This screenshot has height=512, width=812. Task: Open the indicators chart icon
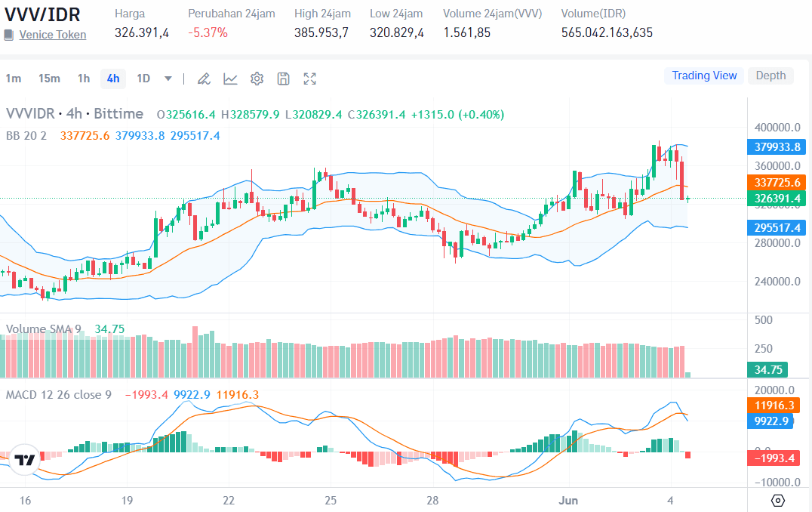pos(230,79)
